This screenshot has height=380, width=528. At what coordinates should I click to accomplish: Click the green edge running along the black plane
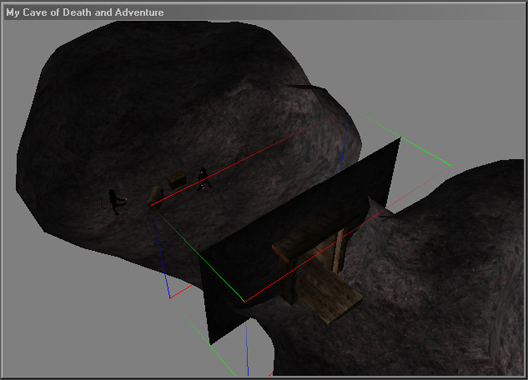pyautogui.click(x=200, y=255)
